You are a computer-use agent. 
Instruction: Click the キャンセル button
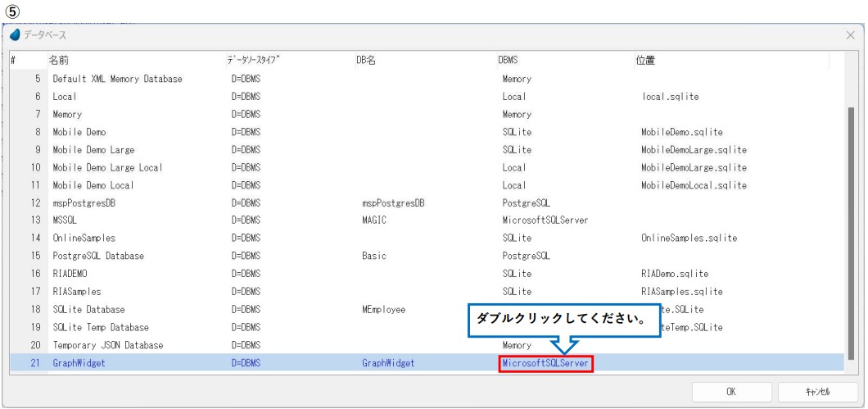click(816, 392)
